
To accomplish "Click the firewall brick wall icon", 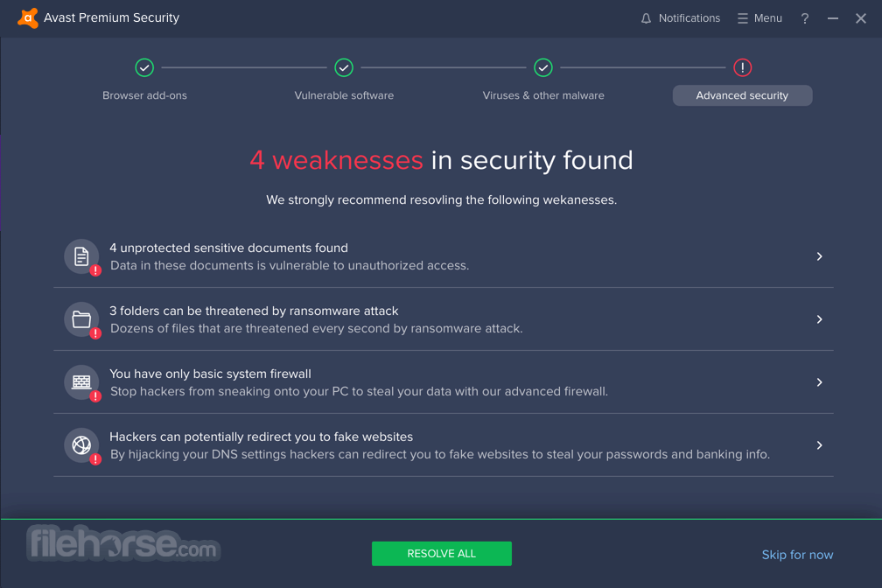I will coord(81,382).
